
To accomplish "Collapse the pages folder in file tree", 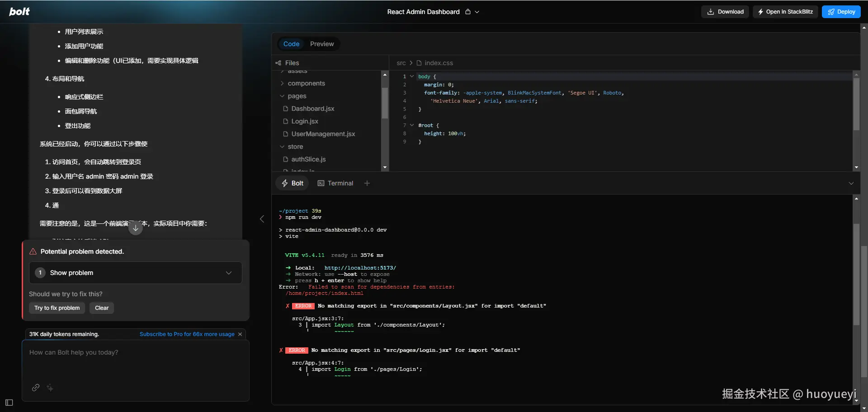I will (x=282, y=96).
